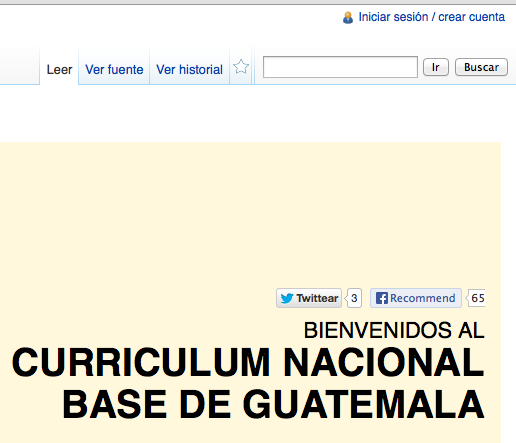Click the empty cream banner area above social buttons
The height and width of the screenshot is (443, 516).
pos(250,213)
